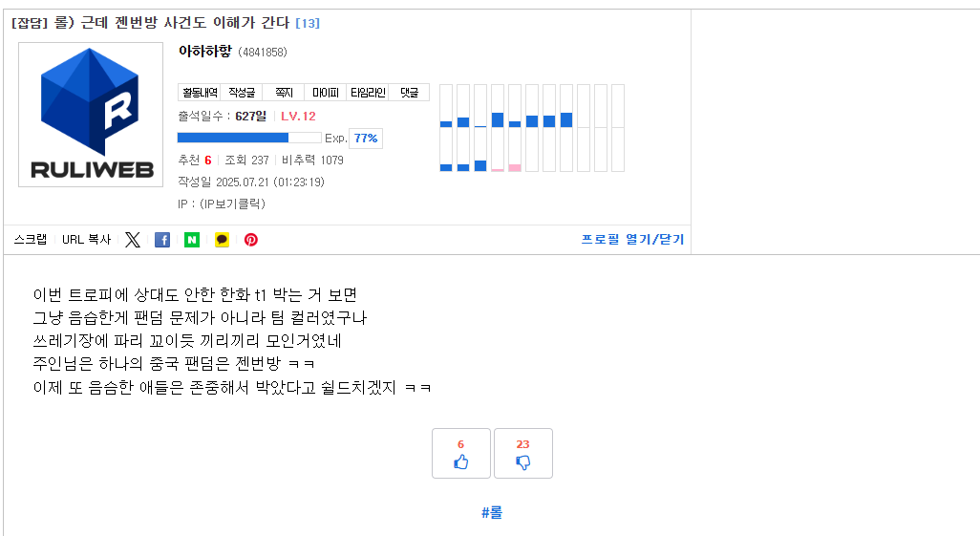
Task: Open the 쪽지 tab
Action: click(284, 93)
